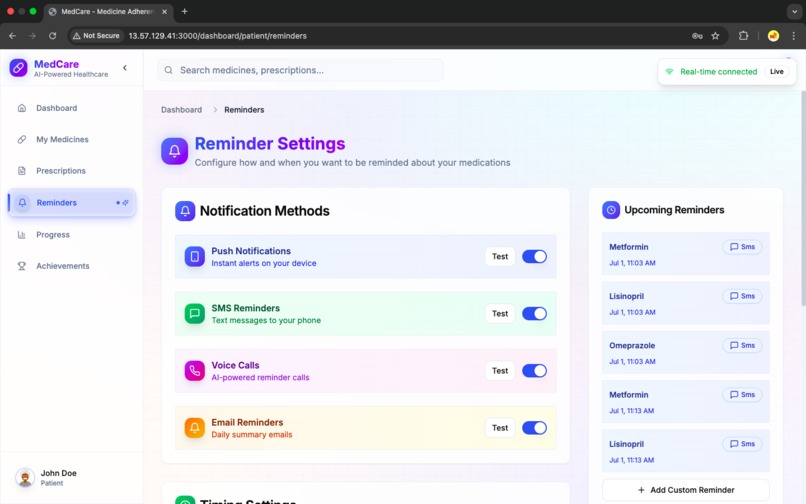Click the search magnifier icon
Screen dimensions: 806x504
coord(168,70)
